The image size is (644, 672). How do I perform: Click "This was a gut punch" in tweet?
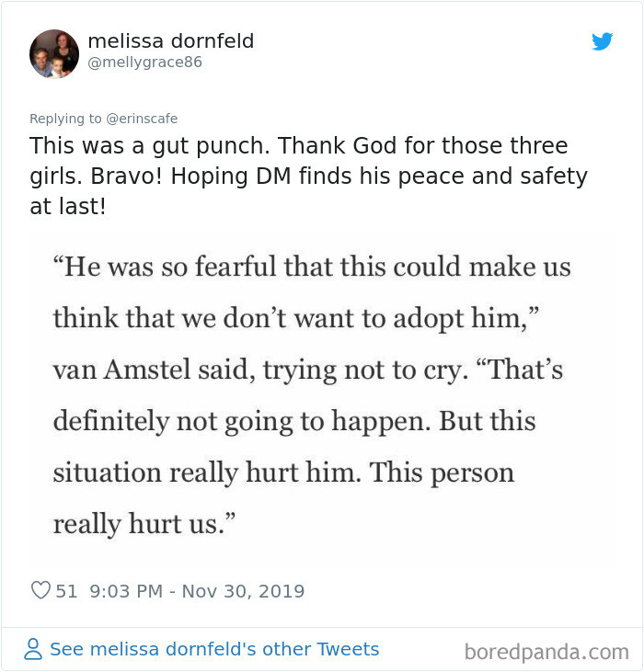point(149,146)
